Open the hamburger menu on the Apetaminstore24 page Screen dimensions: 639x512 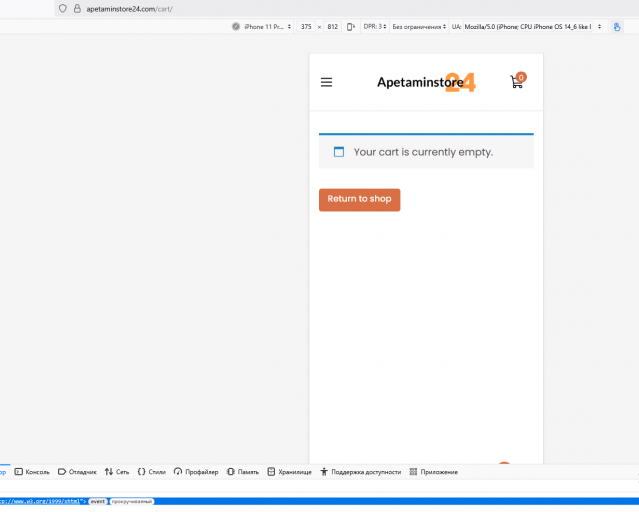pyautogui.click(x=326, y=82)
